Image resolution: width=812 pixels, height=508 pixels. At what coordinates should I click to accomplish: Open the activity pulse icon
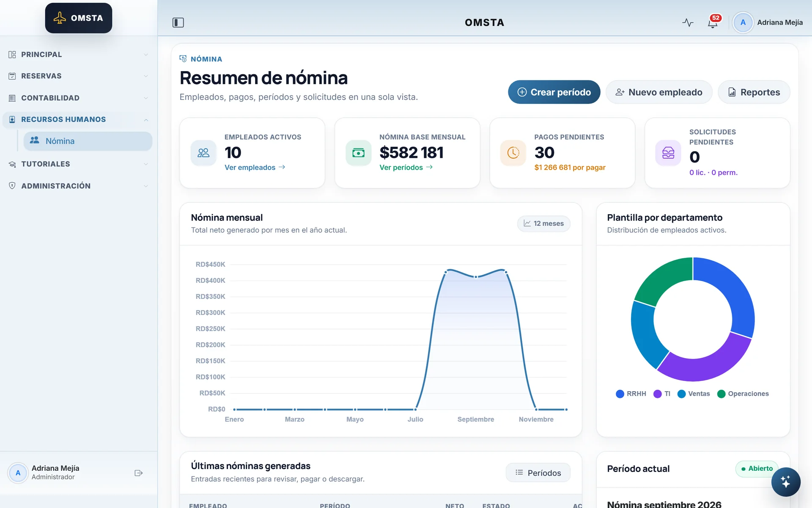(x=688, y=22)
